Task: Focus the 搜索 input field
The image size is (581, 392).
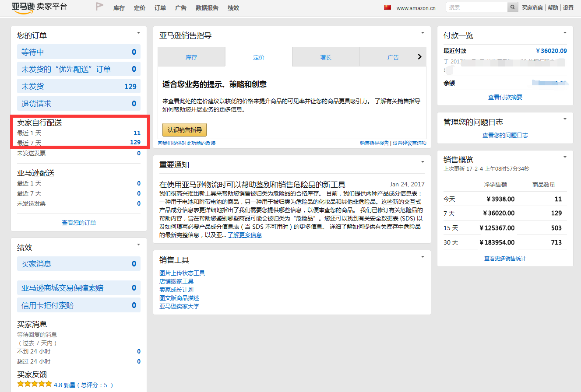Action: tap(476, 7)
